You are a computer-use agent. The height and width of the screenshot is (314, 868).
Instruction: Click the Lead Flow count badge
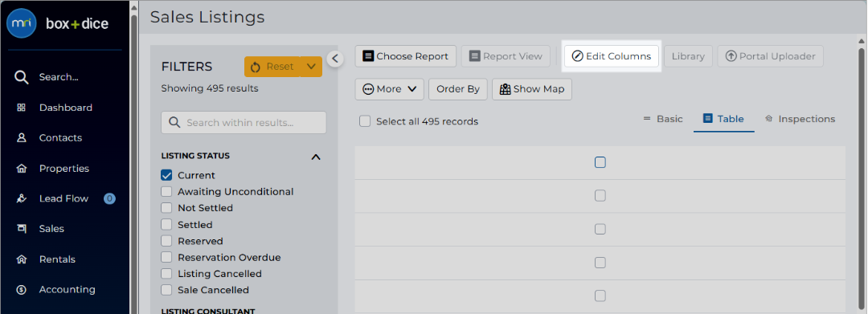[109, 198]
